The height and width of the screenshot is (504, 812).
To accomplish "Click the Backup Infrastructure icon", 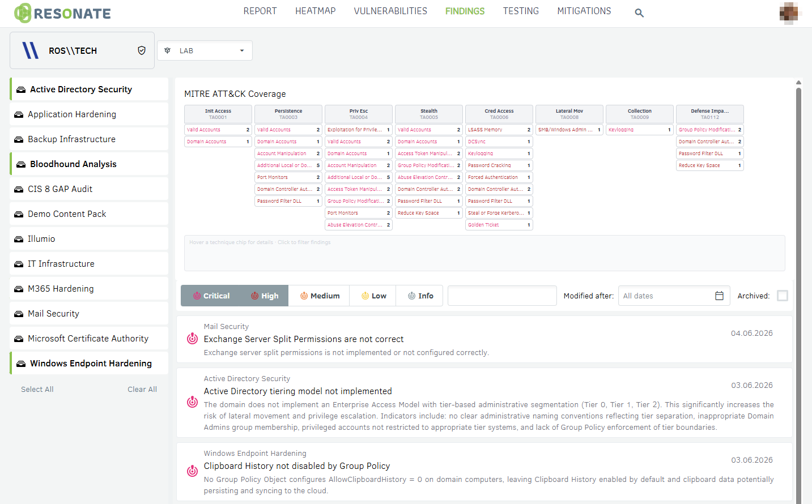I will (19, 139).
